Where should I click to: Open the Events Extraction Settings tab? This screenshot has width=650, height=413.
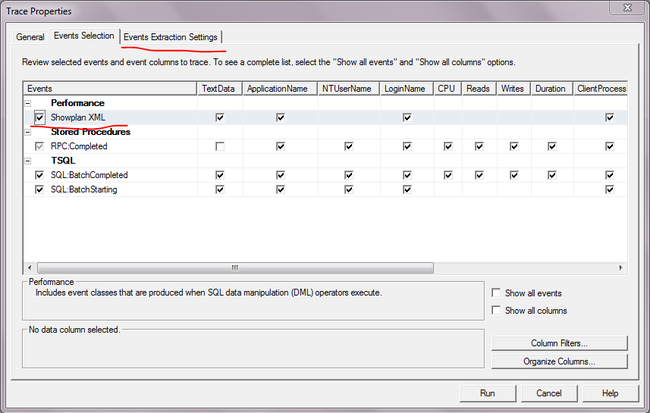pyautogui.click(x=170, y=37)
